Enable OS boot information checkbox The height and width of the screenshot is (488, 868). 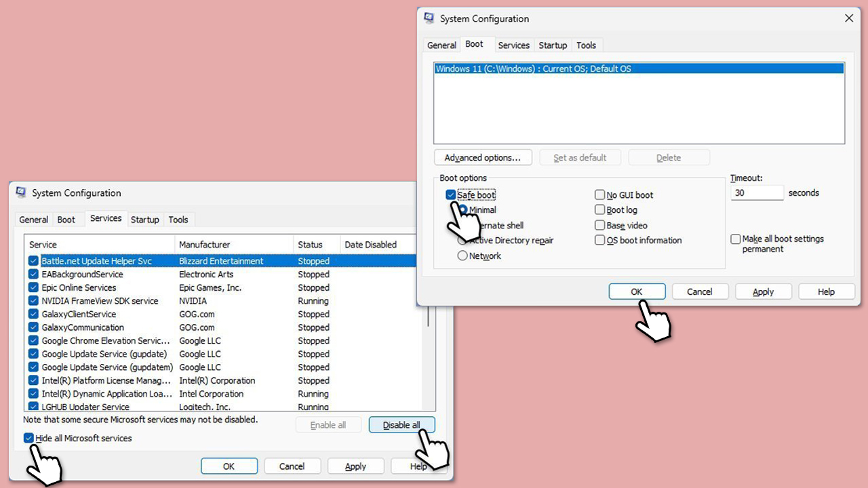[x=599, y=240]
